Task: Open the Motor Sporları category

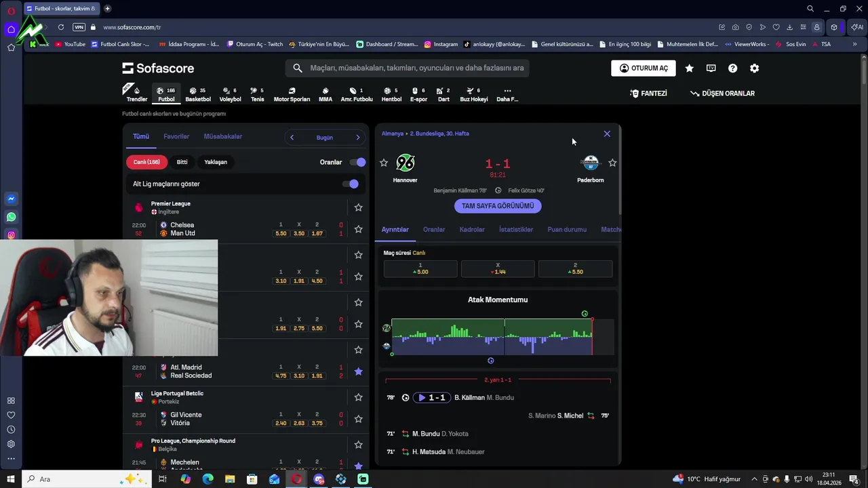Action: (x=292, y=94)
